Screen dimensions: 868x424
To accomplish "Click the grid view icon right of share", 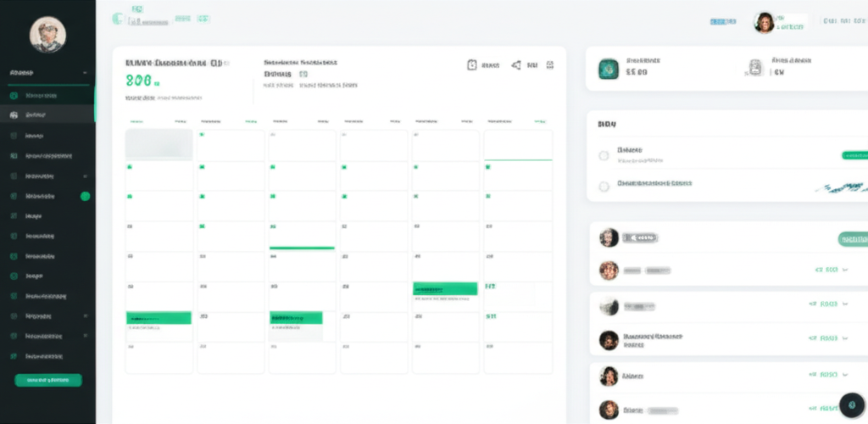I will [550, 64].
